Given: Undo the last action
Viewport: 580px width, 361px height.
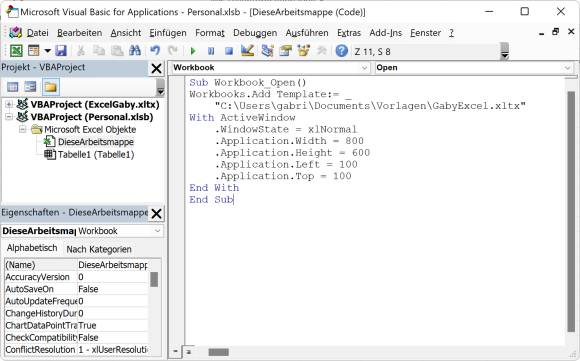Looking at the screenshot, I should 155,51.
